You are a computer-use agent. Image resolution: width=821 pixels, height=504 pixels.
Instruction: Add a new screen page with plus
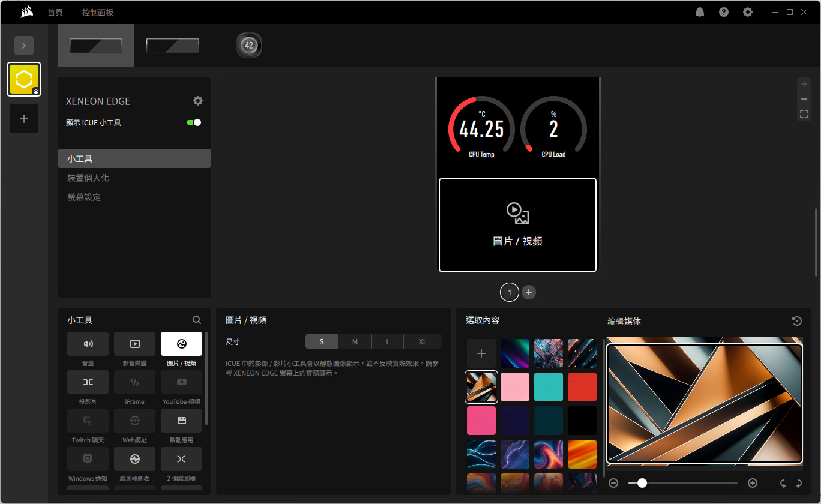click(529, 292)
